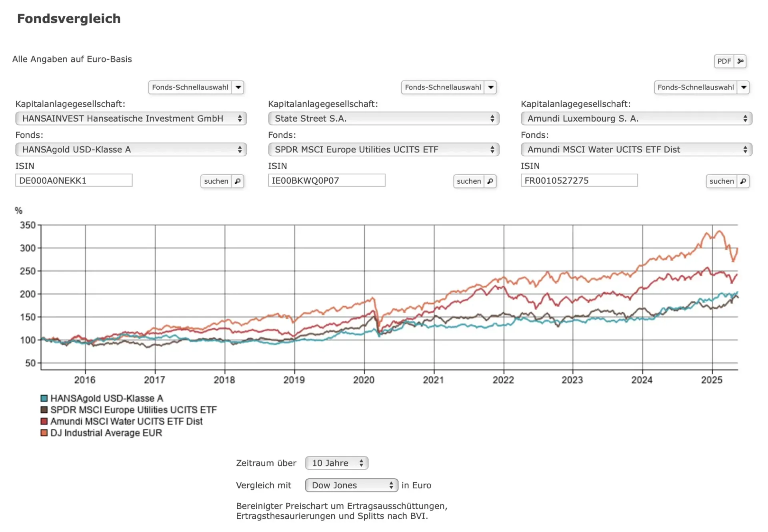Click the third Fonds-Schnellauswahl button label
Image resolution: width=768 pixels, height=532 pixels.
click(696, 87)
